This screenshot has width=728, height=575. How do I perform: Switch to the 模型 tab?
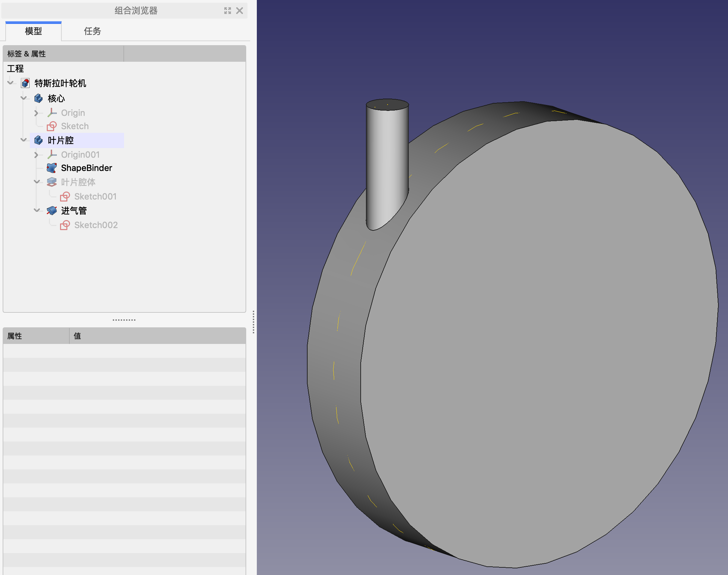point(33,31)
